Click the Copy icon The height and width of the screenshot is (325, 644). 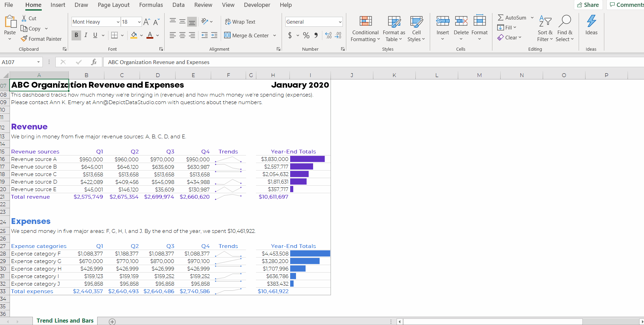pos(24,28)
